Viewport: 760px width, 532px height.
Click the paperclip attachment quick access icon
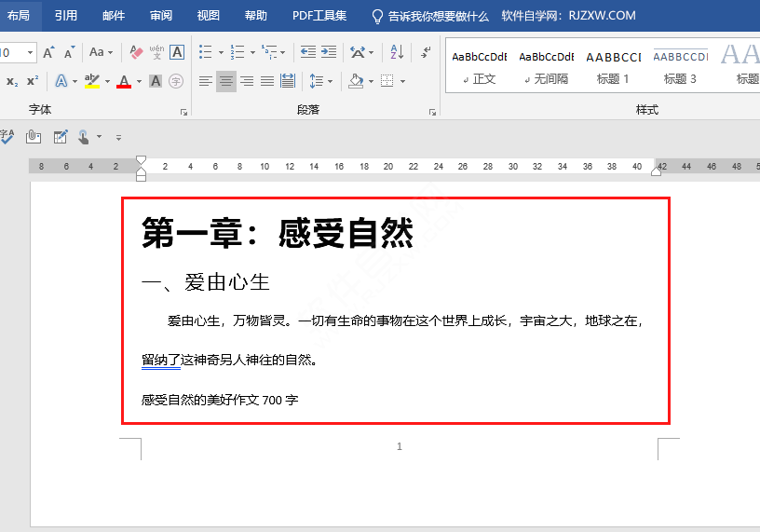[34, 137]
